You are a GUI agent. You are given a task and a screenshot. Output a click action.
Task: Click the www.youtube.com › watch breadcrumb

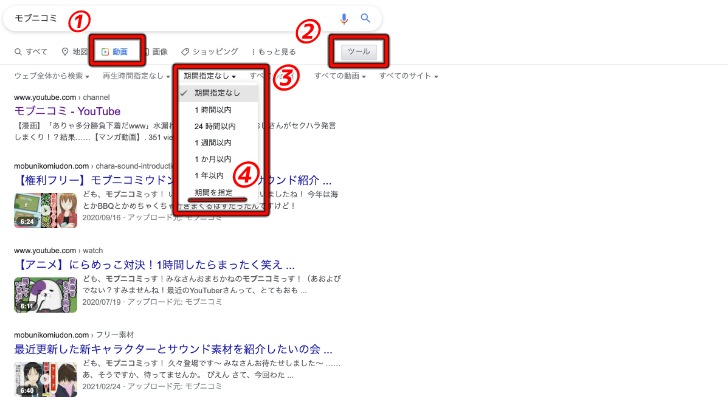pyautogui.click(x=58, y=250)
